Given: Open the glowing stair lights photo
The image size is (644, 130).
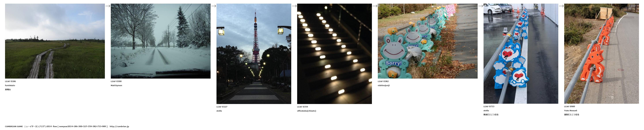Looking at the screenshot, I should click(x=334, y=54).
